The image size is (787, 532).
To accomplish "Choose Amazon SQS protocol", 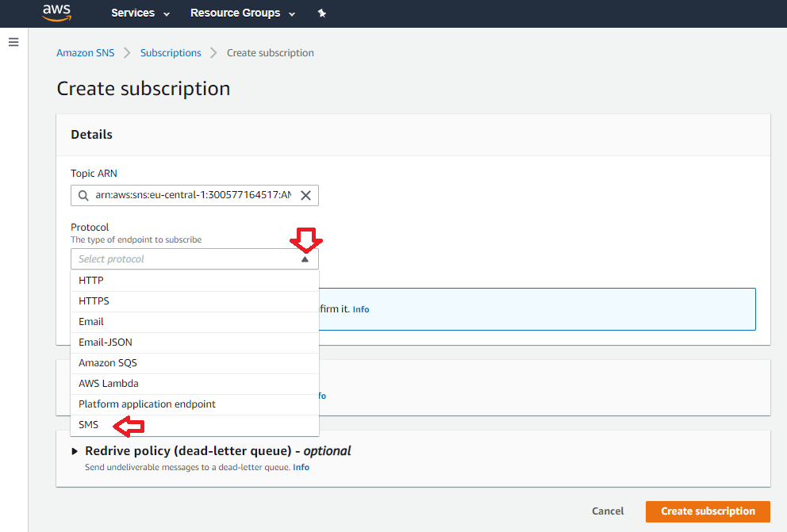I will click(108, 362).
